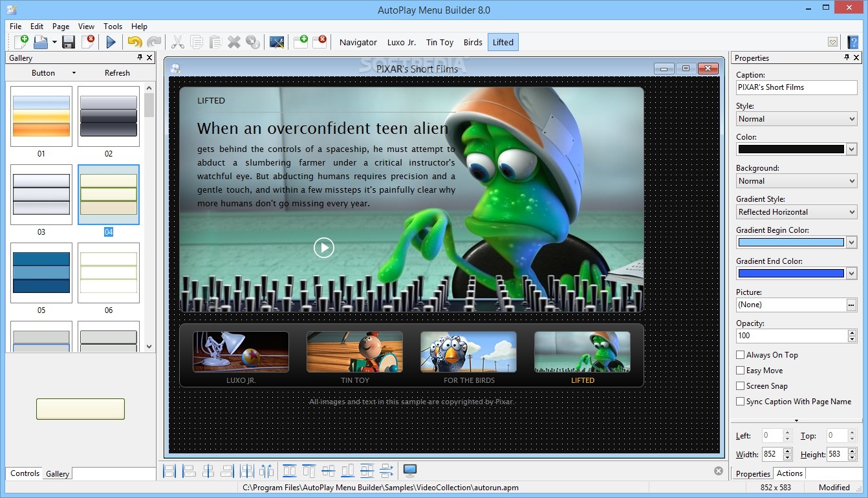Pin the Gallery panel
Image resolution: width=868 pixels, height=498 pixels.
(x=140, y=58)
